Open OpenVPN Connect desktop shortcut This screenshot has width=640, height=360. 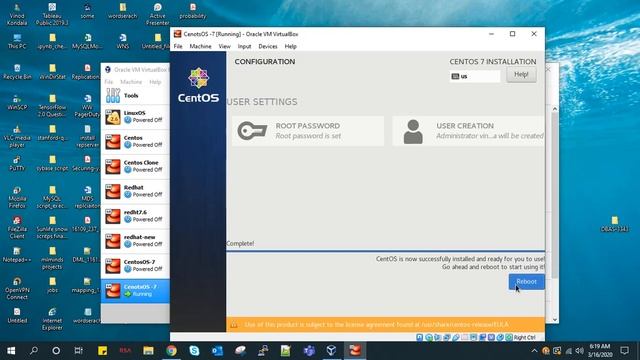pyautogui.click(x=17, y=289)
